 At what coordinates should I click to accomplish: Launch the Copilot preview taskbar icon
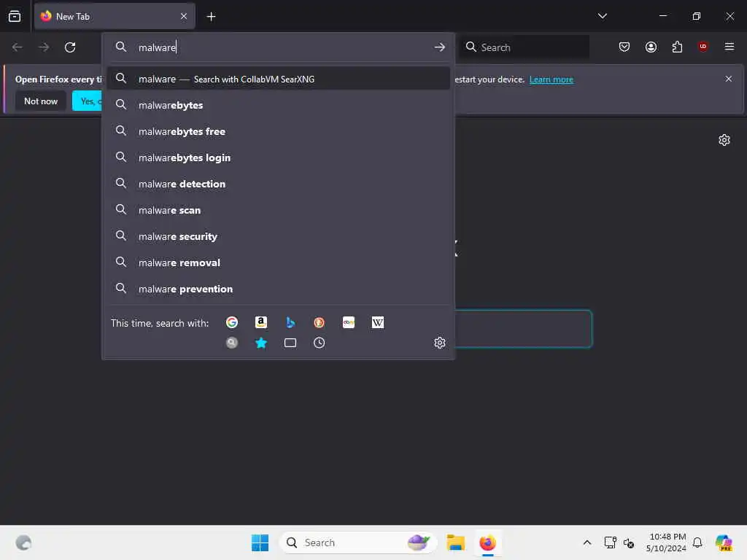724,542
